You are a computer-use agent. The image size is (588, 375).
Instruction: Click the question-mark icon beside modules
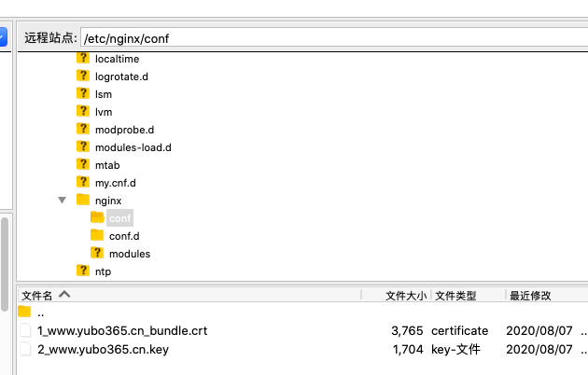click(97, 253)
